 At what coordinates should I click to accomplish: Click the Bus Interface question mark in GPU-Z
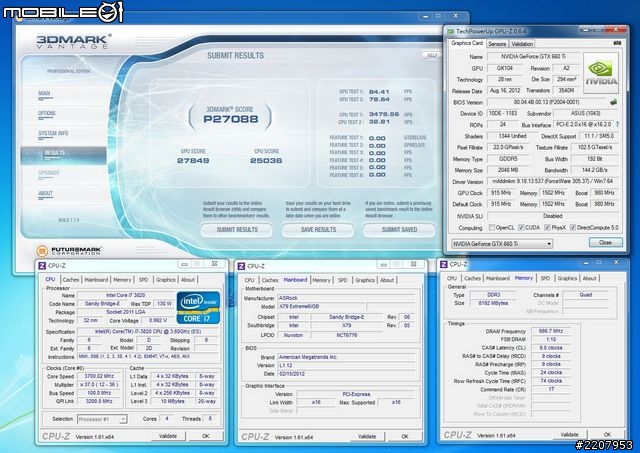point(617,124)
